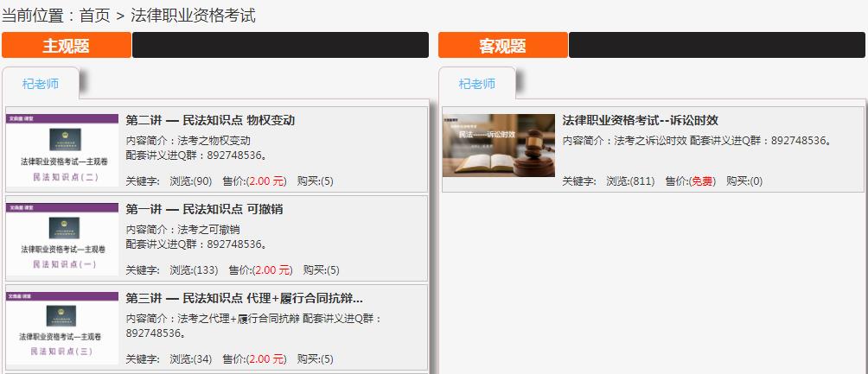Click black bar beside 主观题 header
Viewport: 868px width, 374px height.
[281, 46]
